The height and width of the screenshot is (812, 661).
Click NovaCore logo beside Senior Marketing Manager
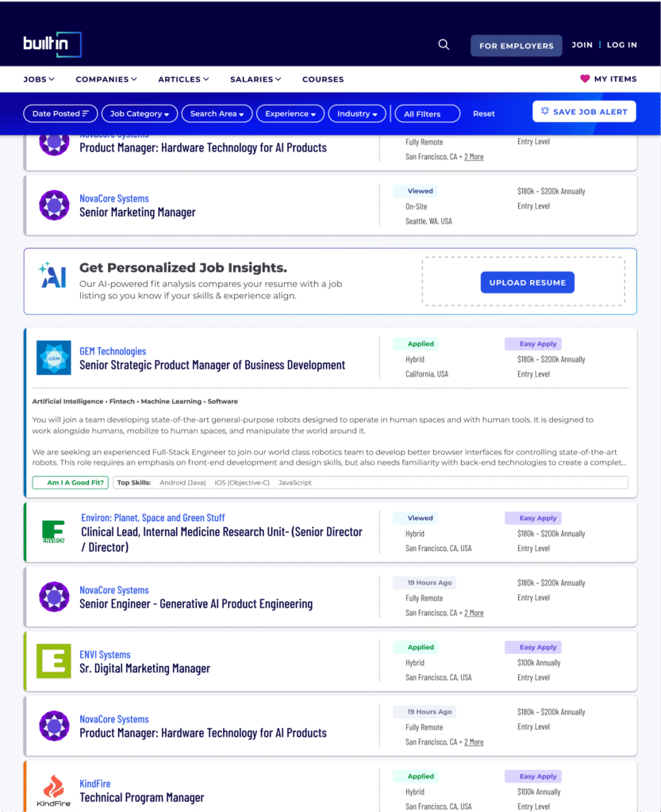54,205
